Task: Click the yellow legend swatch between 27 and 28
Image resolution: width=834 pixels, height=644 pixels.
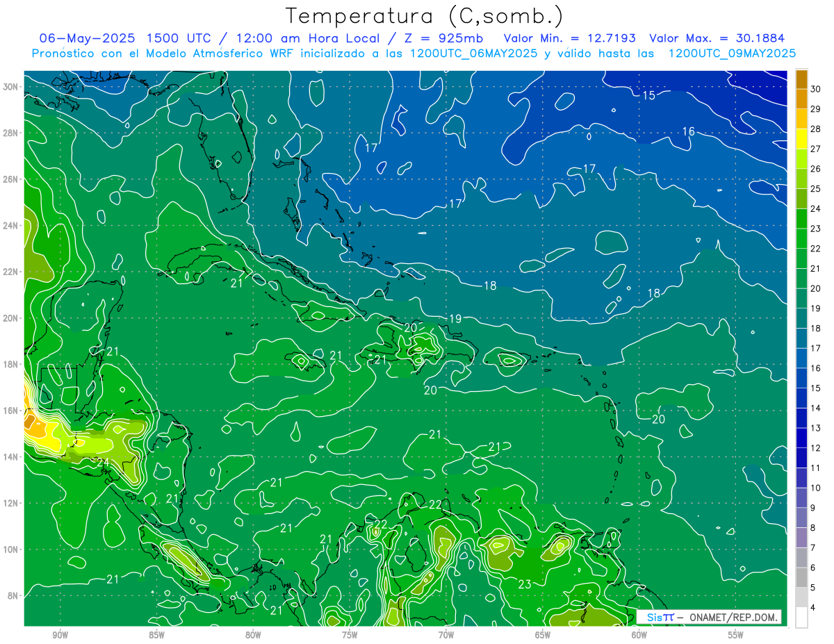Action: (801, 139)
